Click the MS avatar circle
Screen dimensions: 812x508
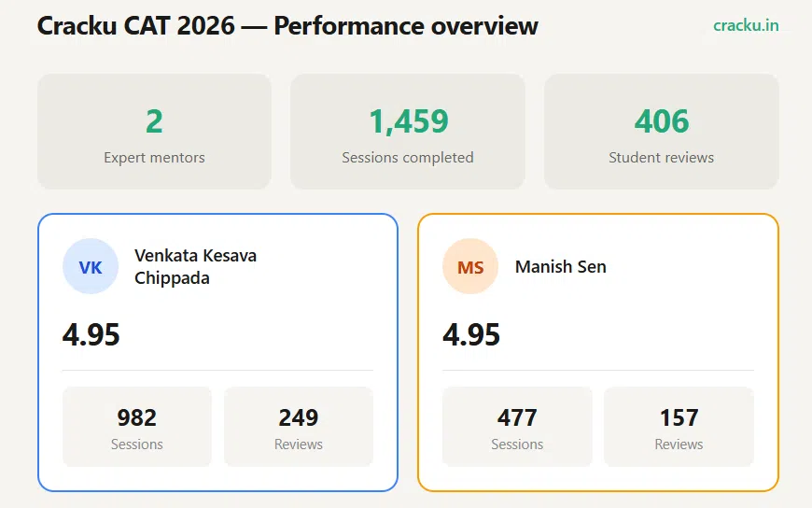click(x=470, y=266)
